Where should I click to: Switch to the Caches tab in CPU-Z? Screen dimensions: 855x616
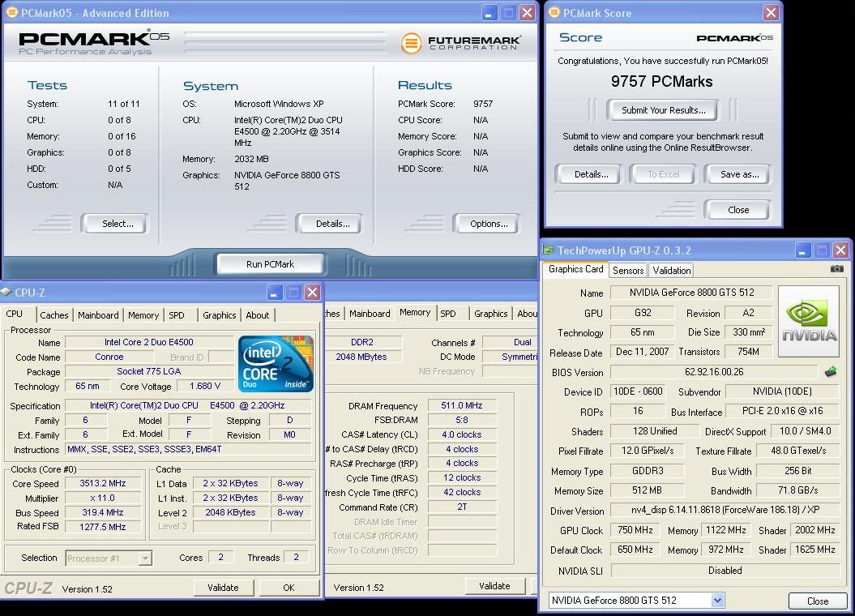[x=54, y=315]
